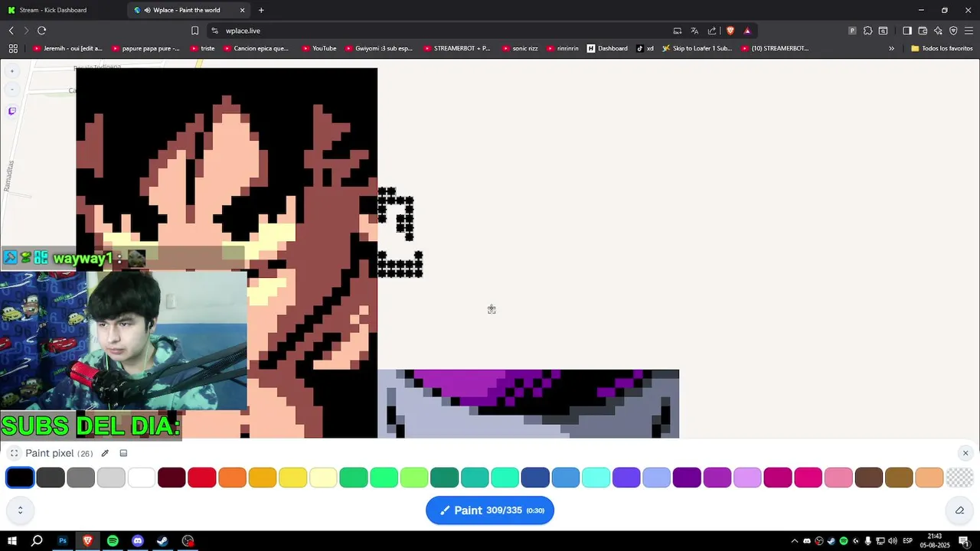Viewport: 980px width, 551px height.
Task: Open the translate page icon
Action: pyautogui.click(x=694, y=31)
